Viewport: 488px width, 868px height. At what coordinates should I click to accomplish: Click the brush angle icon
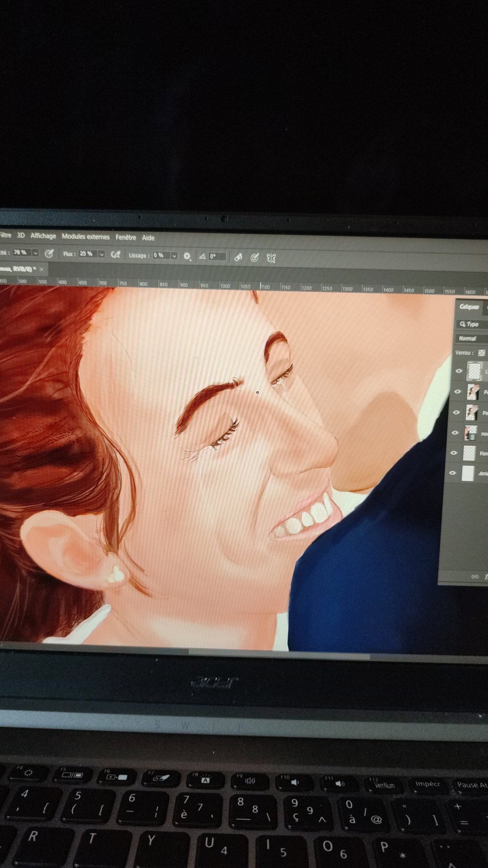202,256
